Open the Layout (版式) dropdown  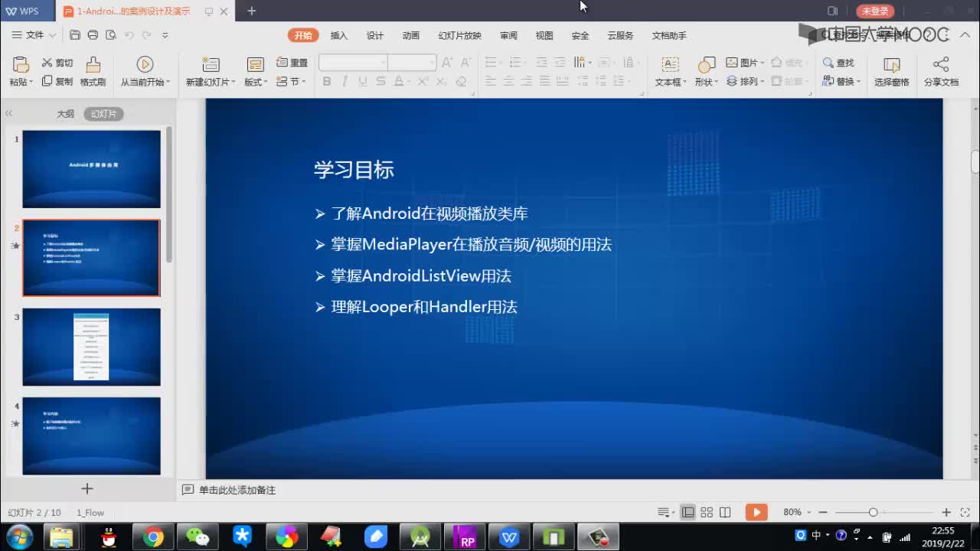[x=256, y=82]
